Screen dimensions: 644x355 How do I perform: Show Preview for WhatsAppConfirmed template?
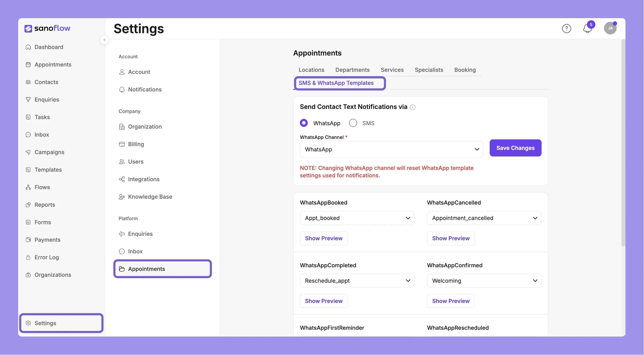[451, 301]
